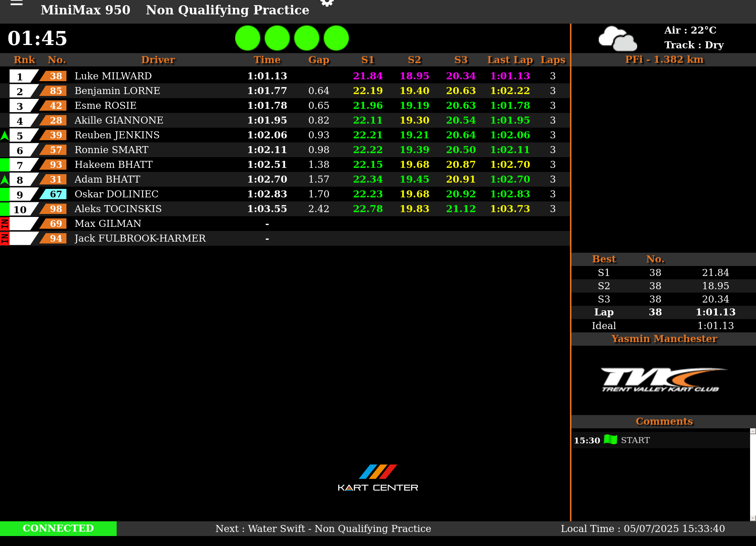
Task: Click the Gap column header
Action: click(x=319, y=60)
